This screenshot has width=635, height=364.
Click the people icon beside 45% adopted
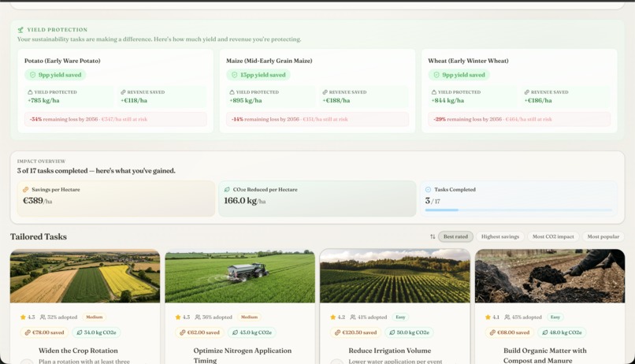click(507, 317)
